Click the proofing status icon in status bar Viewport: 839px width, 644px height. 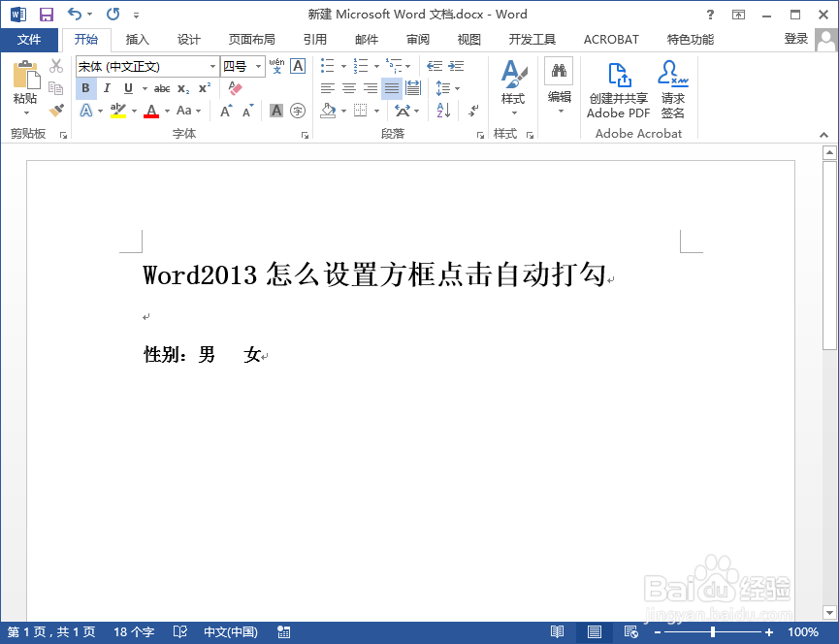point(180,632)
